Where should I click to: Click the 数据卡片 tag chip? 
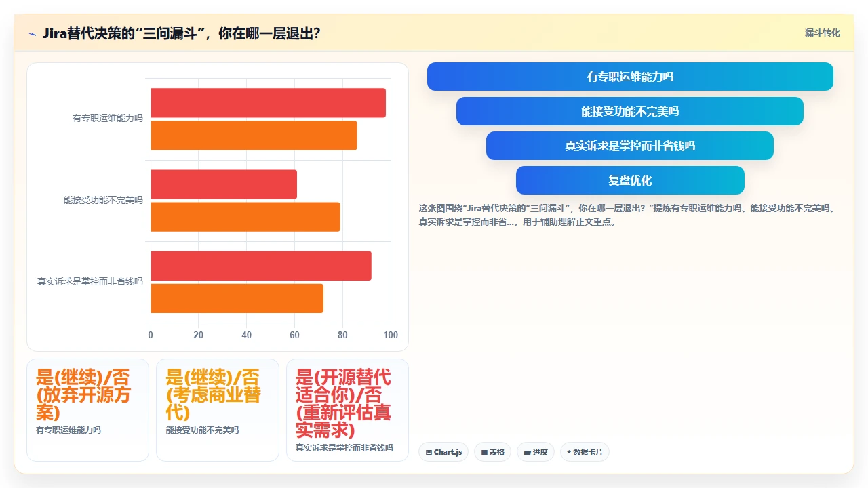(x=585, y=452)
